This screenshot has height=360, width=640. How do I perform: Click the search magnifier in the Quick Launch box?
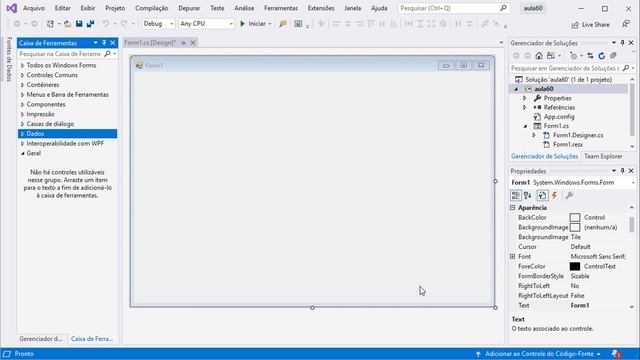[503, 8]
